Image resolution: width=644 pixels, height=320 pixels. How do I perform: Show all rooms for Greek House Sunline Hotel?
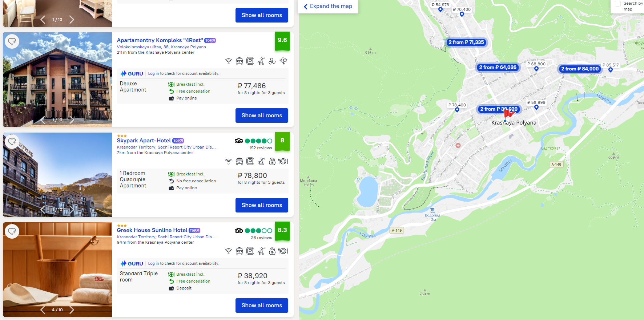click(x=262, y=305)
